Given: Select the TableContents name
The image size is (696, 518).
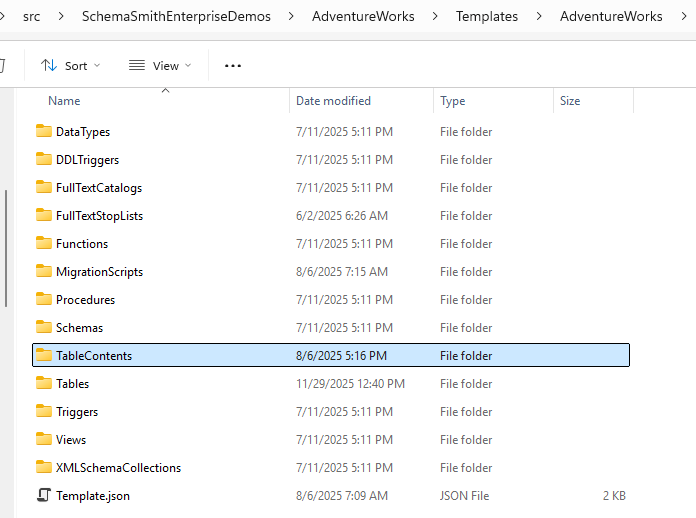Looking at the screenshot, I should click(94, 356).
